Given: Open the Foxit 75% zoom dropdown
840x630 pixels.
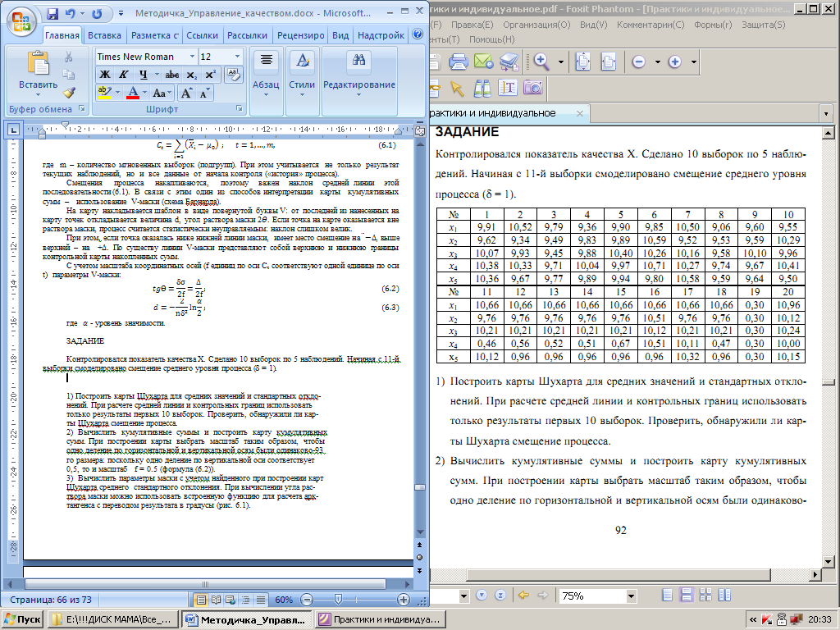Looking at the screenshot, I should pos(631,596).
